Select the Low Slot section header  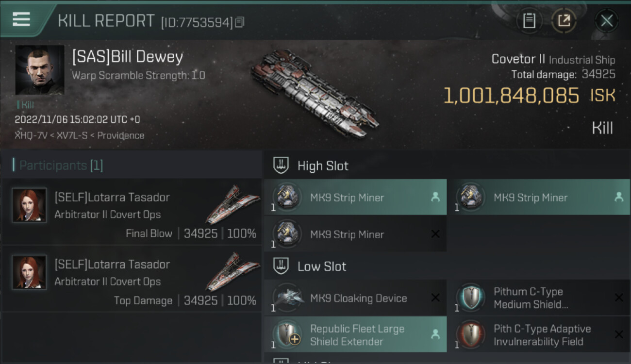pos(321,266)
